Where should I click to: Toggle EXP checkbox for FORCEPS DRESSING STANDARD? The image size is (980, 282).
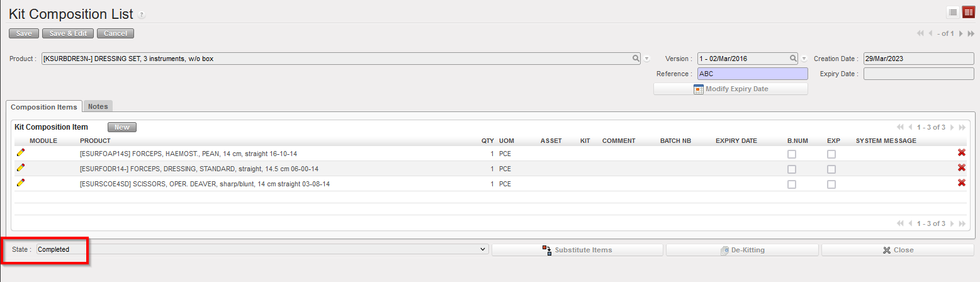tap(831, 169)
